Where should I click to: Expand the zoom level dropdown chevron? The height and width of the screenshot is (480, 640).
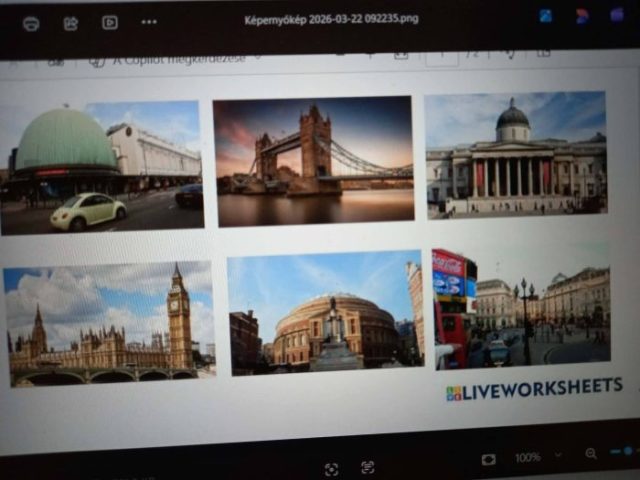pyautogui.click(x=558, y=455)
